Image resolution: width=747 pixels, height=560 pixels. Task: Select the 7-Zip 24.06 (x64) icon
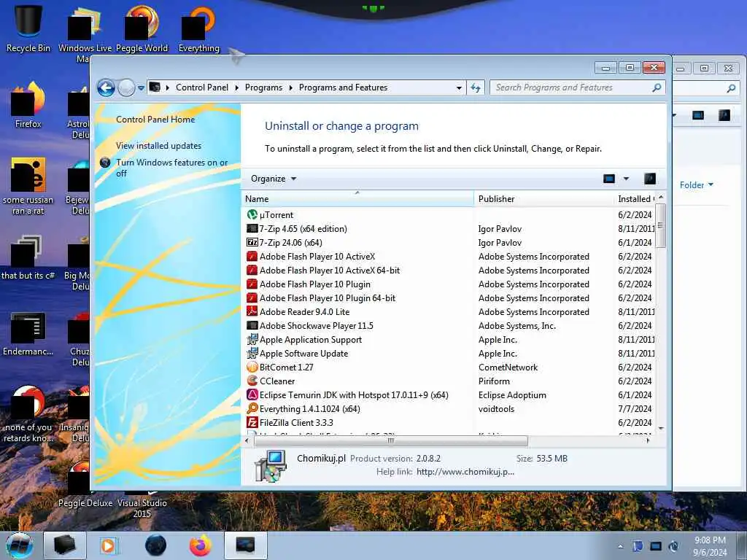pyautogui.click(x=252, y=242)
